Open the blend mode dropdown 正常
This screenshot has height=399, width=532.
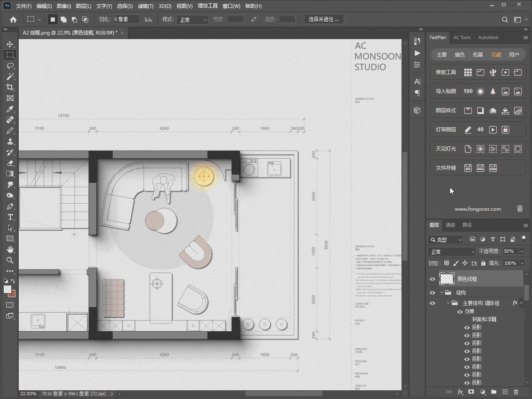[x=451, y=251]
